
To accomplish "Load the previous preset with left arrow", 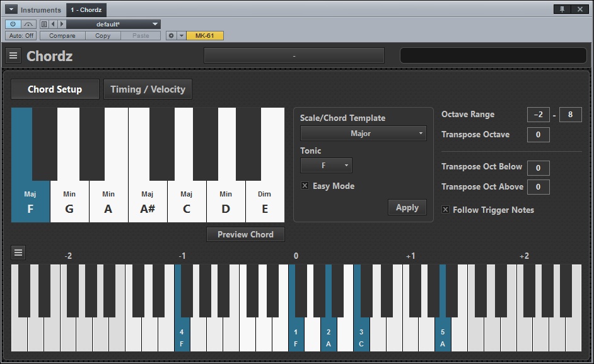I will tap(53, 24).
